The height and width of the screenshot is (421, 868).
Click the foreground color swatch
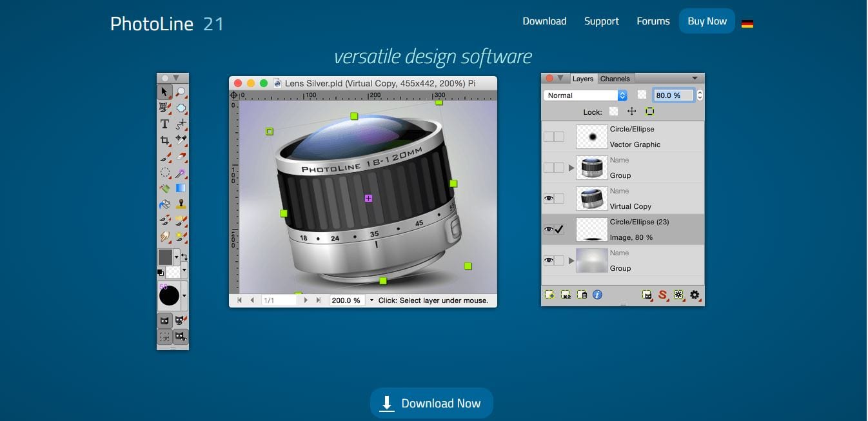coord(166,257)
